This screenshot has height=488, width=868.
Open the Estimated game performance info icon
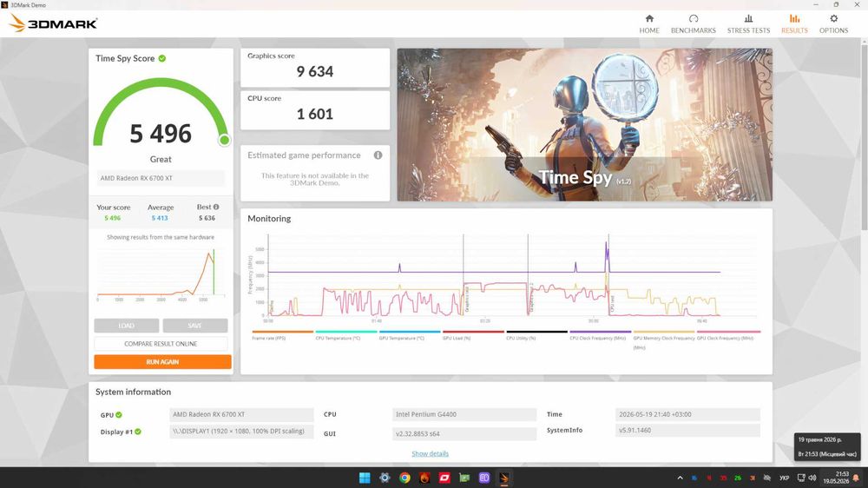[378, 155]
